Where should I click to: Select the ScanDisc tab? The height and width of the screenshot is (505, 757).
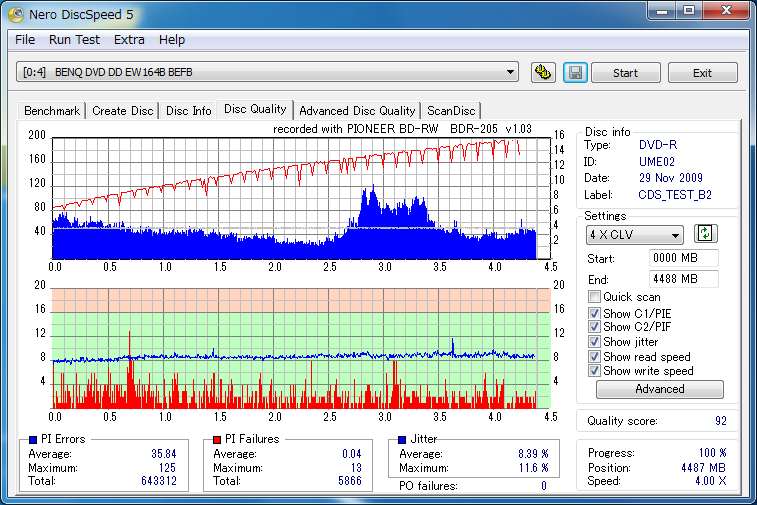451,111
